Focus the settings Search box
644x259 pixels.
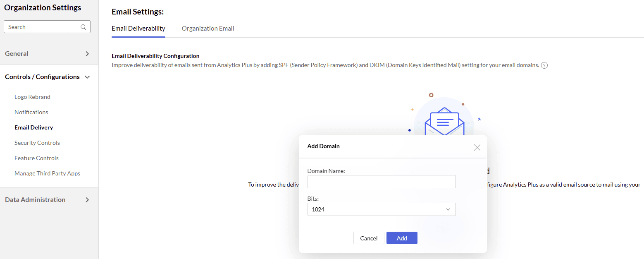click(x=43, y=27)
